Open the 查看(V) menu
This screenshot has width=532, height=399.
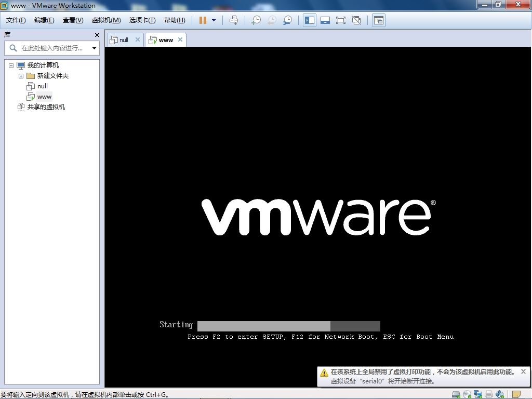coord(73,20)
